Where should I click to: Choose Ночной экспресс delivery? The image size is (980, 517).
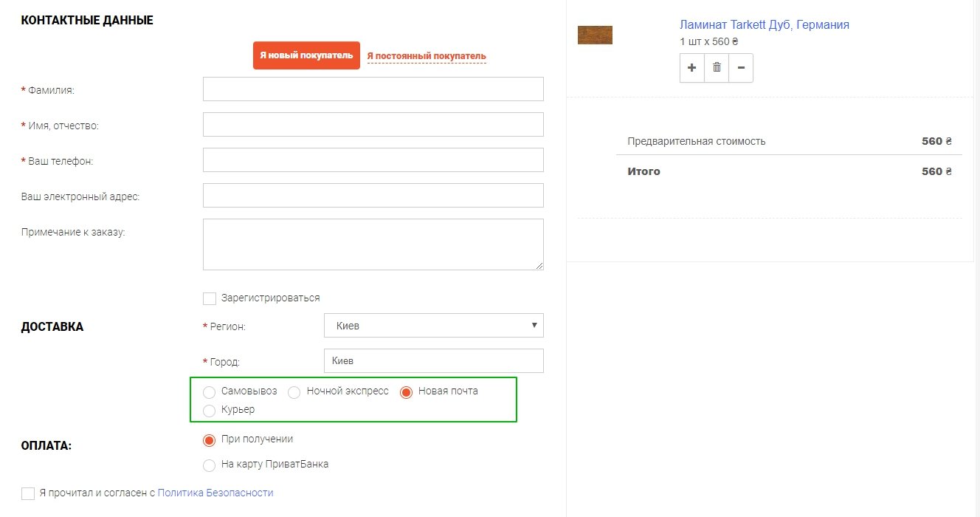pos(294,391)
